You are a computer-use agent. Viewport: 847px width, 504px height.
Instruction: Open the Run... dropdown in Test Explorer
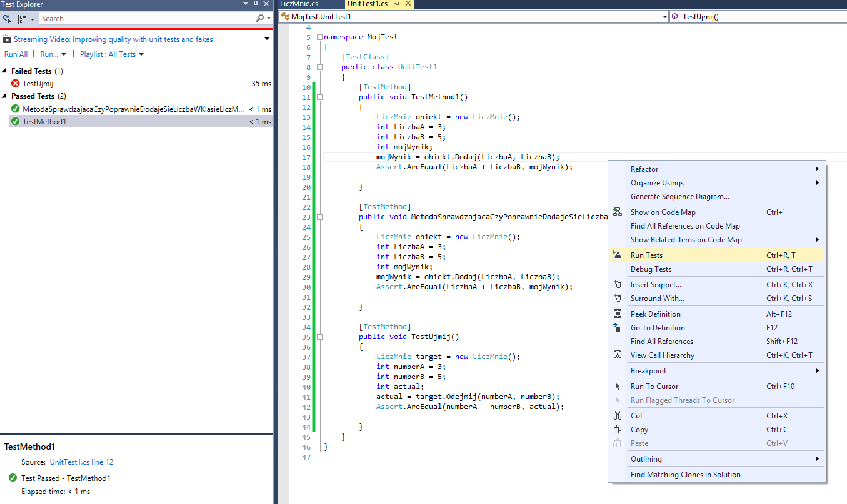53,54
